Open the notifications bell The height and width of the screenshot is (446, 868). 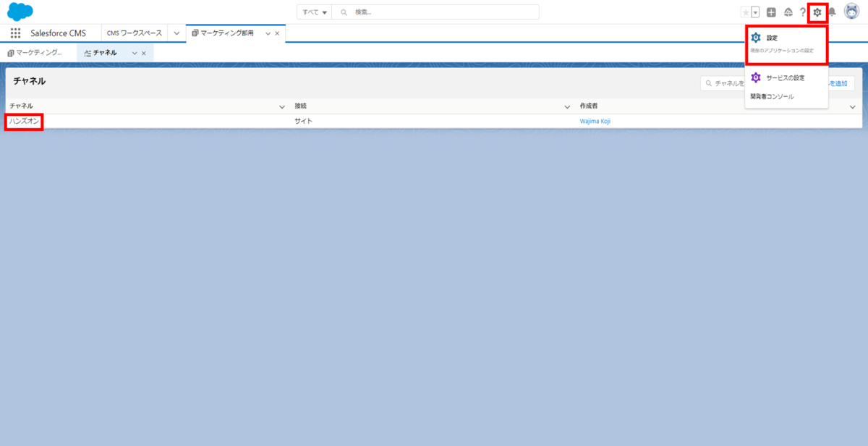coord(832,12)
